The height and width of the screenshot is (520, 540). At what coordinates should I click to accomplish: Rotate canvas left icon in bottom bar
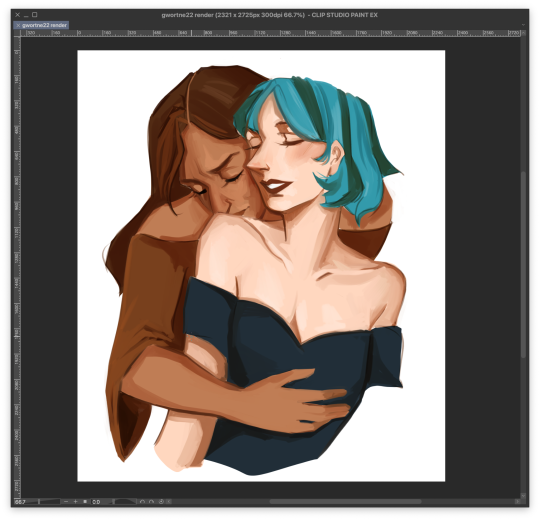coord(142,502)
